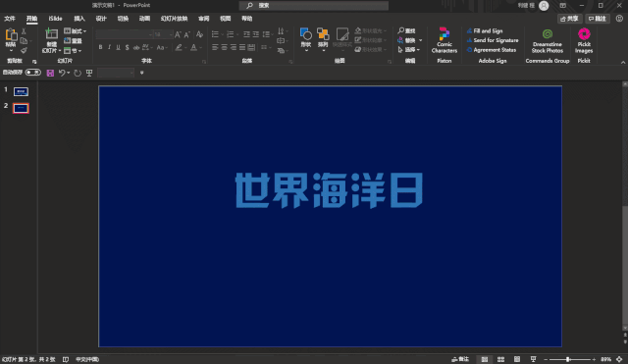Toggle center text alignment

[x=224, y=48]
